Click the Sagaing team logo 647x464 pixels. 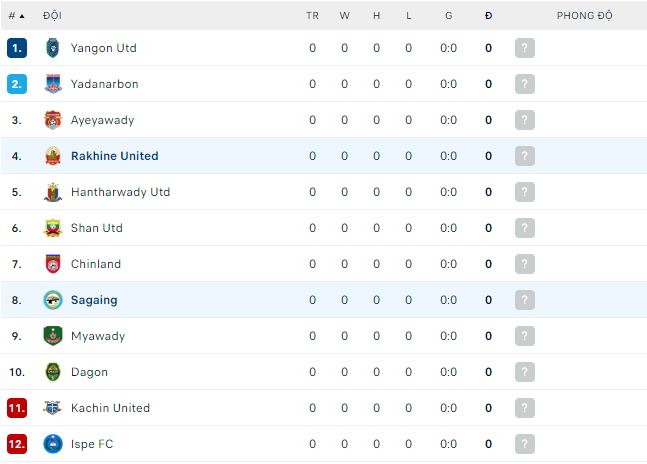pyautogui.click(x=53, y=300)
